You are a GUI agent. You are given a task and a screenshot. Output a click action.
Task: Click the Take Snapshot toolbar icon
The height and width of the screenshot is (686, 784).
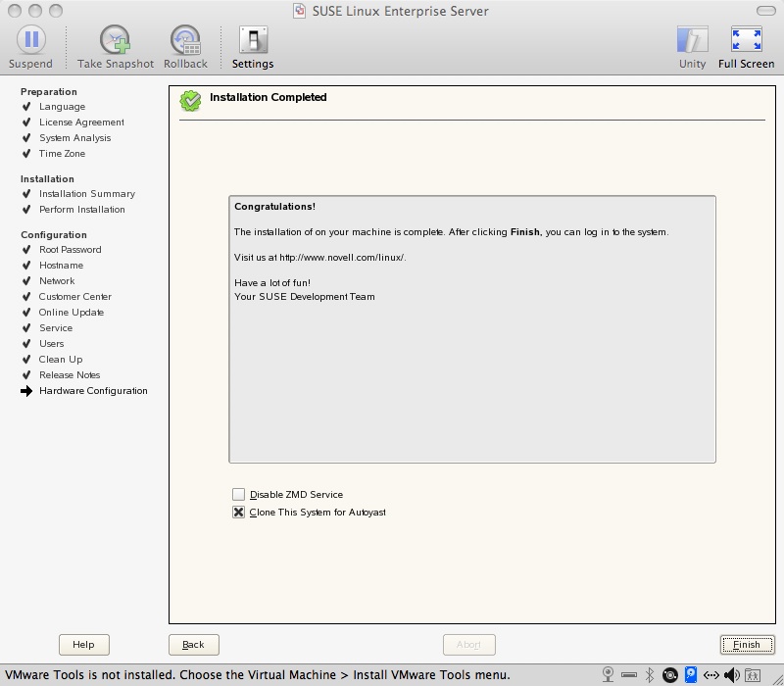click(x=115, y=39)
